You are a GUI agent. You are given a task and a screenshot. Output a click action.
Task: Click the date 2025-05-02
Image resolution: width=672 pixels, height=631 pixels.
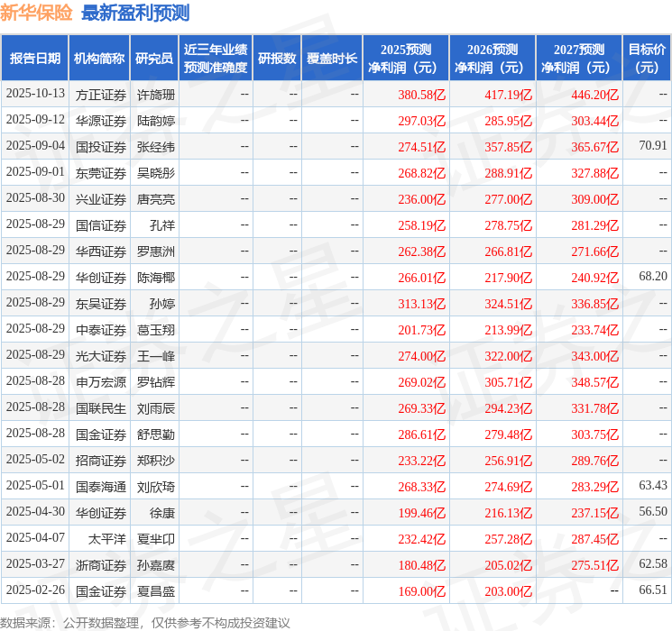pos(35,459)
